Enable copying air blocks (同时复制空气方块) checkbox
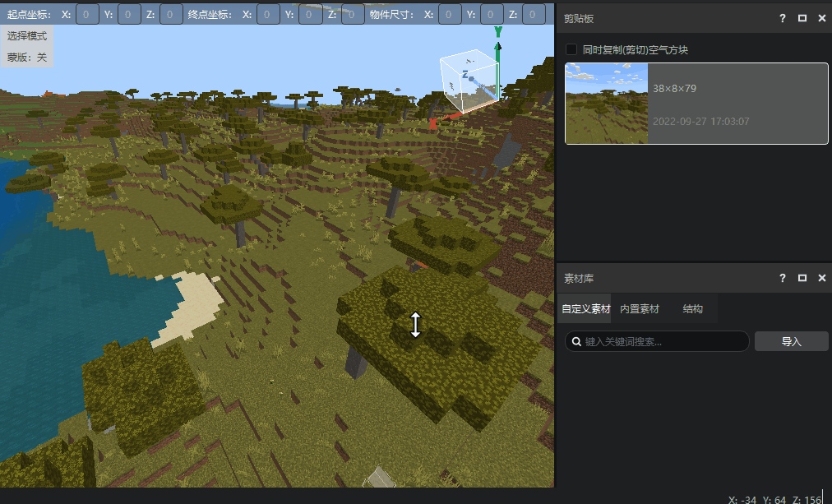Viewport: 832px width, 504px height. point(571,49)
